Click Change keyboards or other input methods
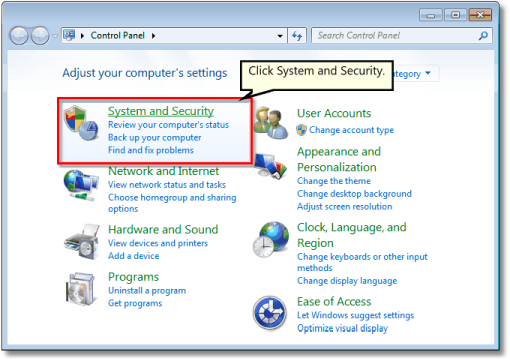Image resolution: width=510 pixels, height=361 pixels. coord(362,262)
